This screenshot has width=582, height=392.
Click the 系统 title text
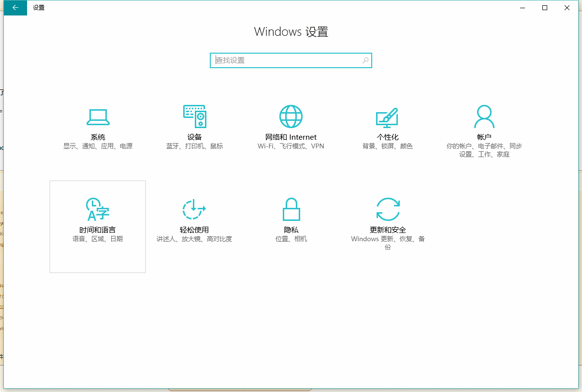pyautogui.click(x=98, y=137)
